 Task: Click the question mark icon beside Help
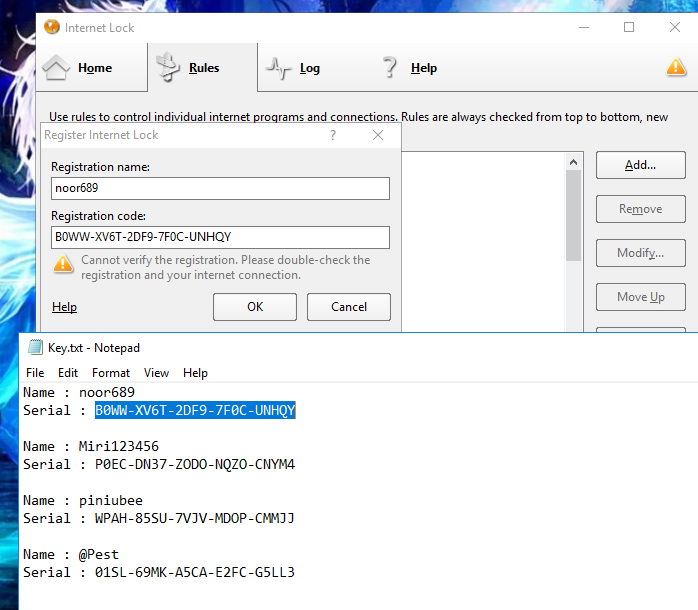[x=390, y=67]
